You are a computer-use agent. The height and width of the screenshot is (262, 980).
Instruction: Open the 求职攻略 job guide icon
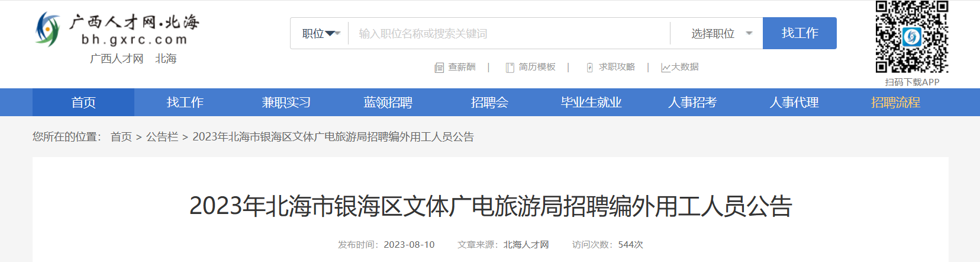coord(589,68)
